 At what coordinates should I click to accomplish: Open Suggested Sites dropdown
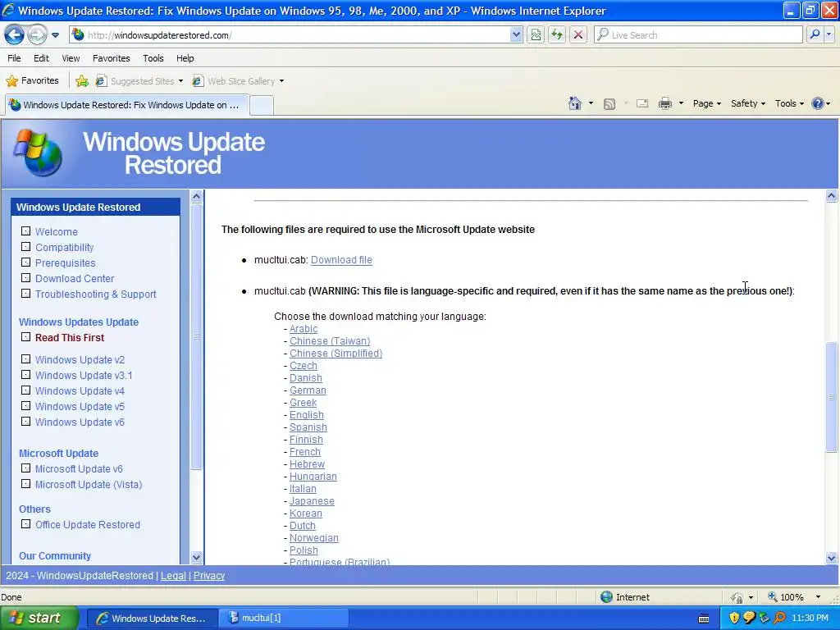coord(139,81)
